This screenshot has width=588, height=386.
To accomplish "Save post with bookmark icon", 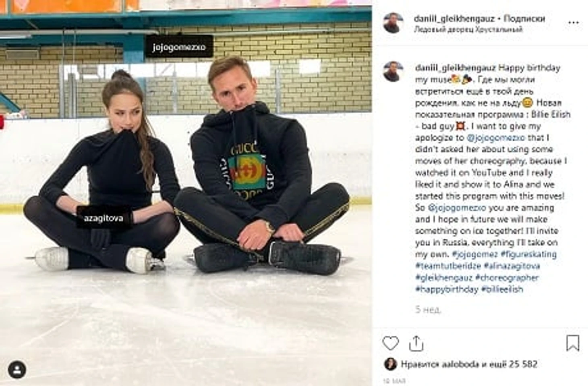I will [572, 343].
